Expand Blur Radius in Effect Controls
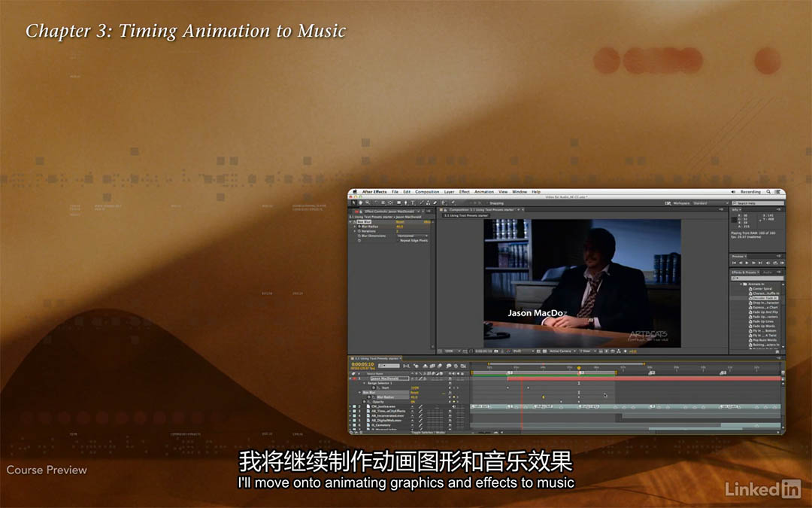 355,227
